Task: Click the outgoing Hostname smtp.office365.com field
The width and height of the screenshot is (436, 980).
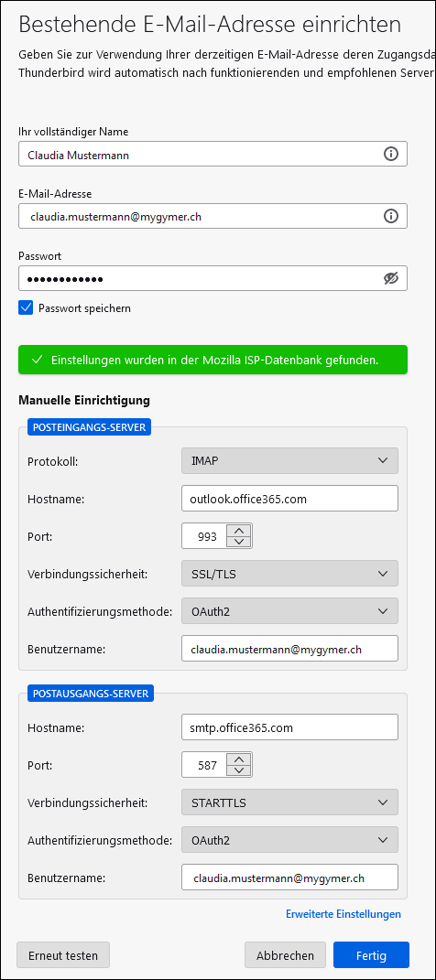Action: click(x=289, y=727)
